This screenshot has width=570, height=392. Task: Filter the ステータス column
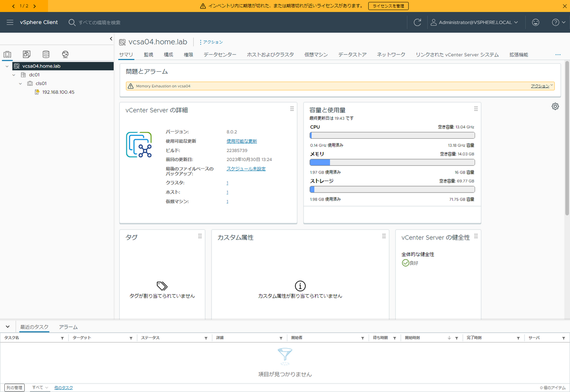coord(206,338)
